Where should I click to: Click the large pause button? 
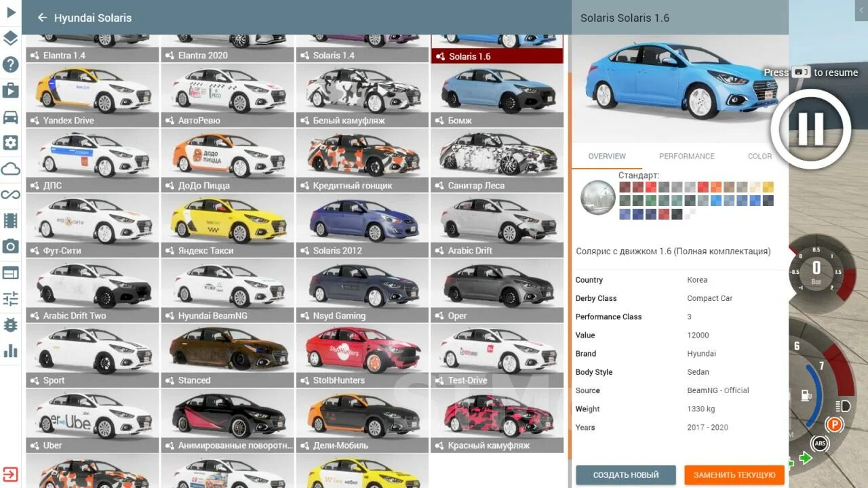[810, 128]
